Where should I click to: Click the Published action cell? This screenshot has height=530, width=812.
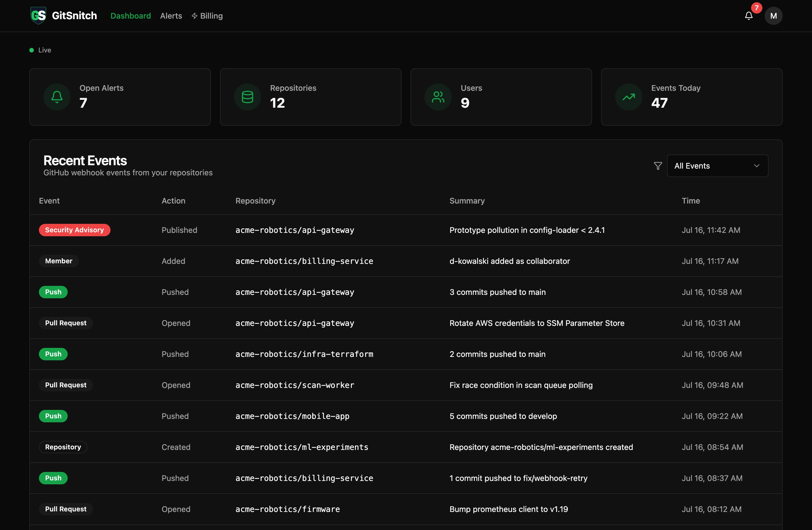pyautogui.click(x=179, y=230)
